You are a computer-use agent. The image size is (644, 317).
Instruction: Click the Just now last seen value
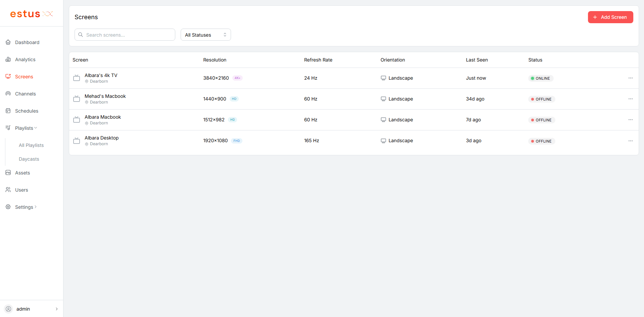[x=476, y=78]
